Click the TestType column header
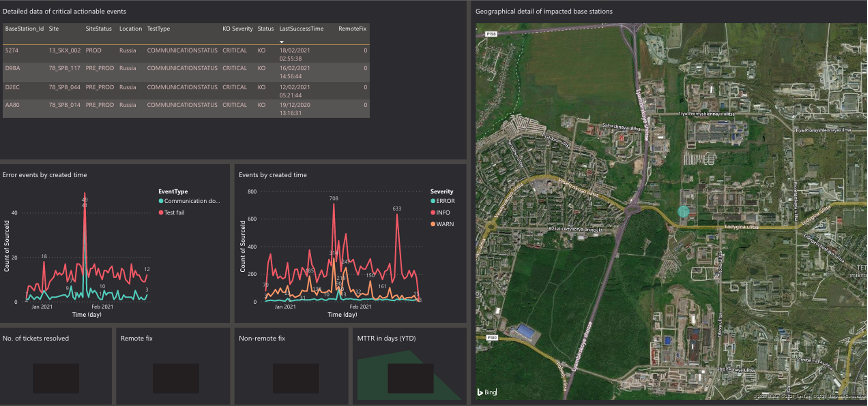Viewport: 868px width, 406px height. (158, 29)
